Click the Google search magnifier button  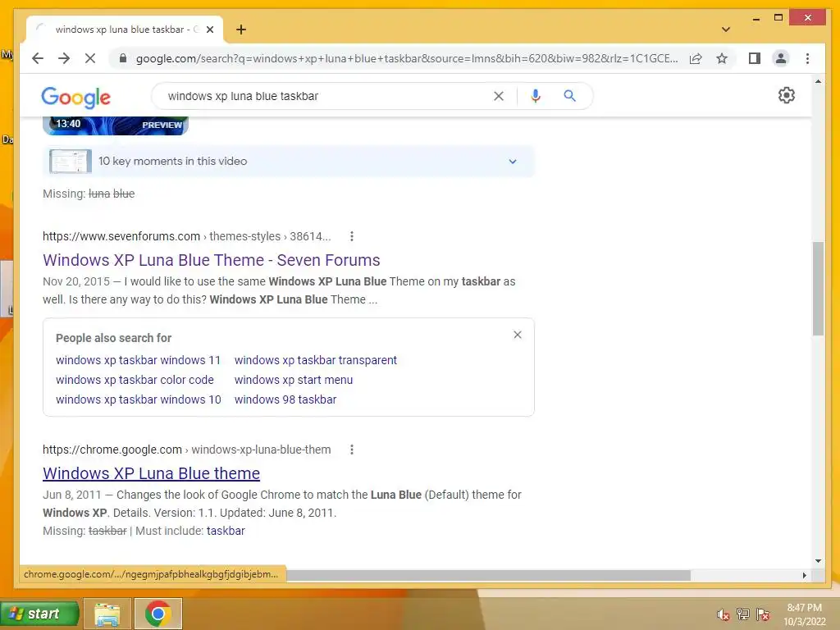click(569, 96)
